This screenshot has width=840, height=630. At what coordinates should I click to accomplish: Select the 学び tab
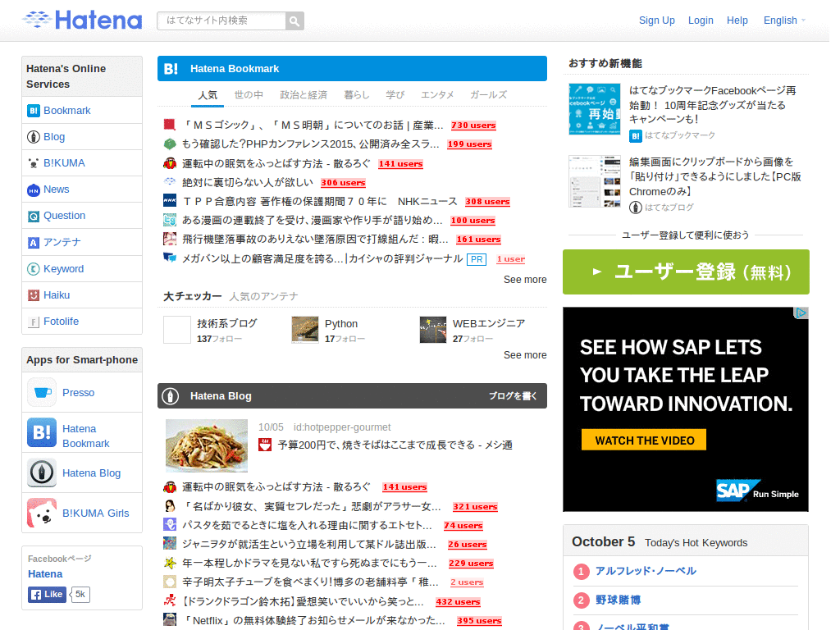tap(395, 95)
